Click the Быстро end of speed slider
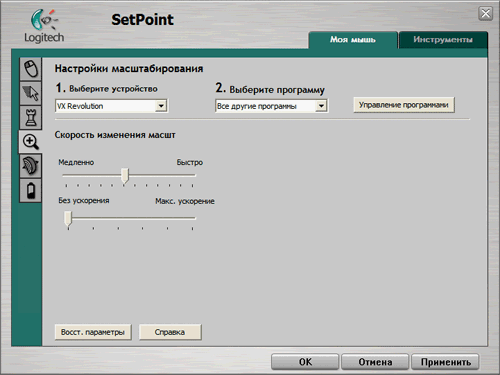Screen dimensions: 500x375 (x=190, y=162)
